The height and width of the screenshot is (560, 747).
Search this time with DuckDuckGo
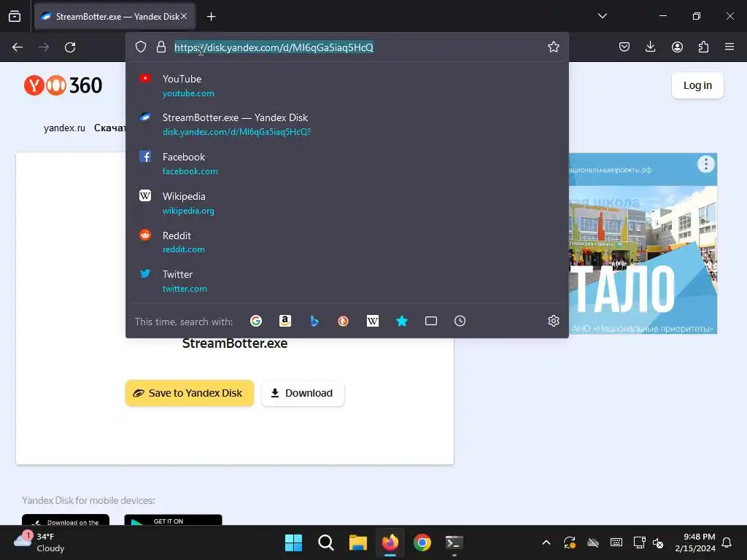(343, 321)
